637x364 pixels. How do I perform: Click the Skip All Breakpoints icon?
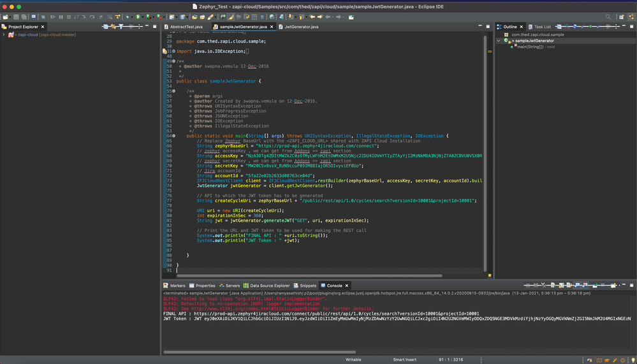tap(44, 17)
